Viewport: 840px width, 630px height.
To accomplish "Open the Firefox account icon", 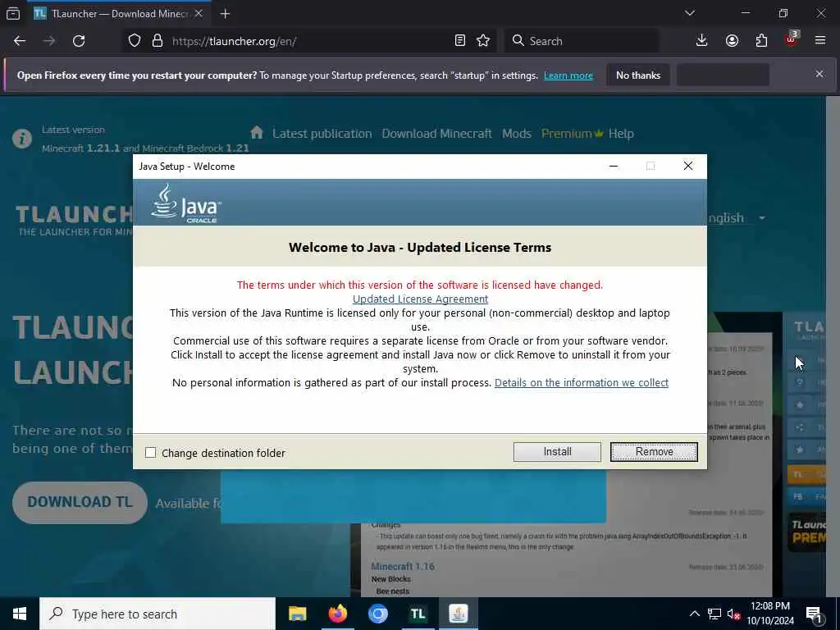I will (732, 41).
